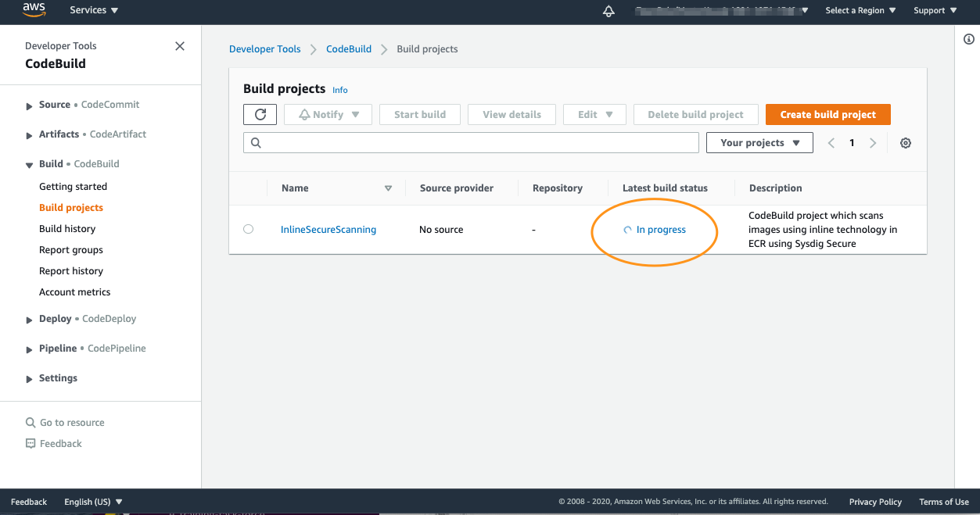Open the Notify dropdown button
This screenshot has width=980, height=515.
(328, 114)
